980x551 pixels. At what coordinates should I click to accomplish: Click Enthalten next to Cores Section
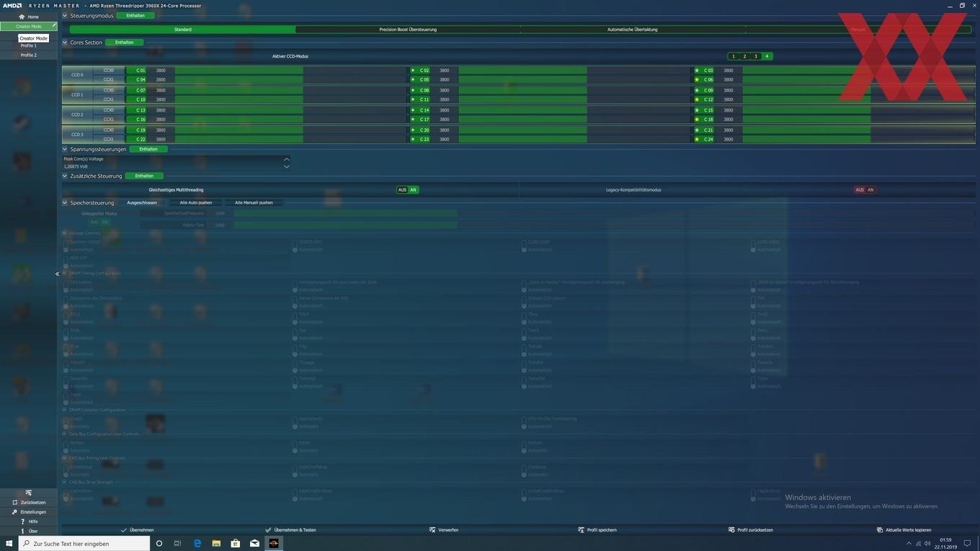[x=124, y=42]
